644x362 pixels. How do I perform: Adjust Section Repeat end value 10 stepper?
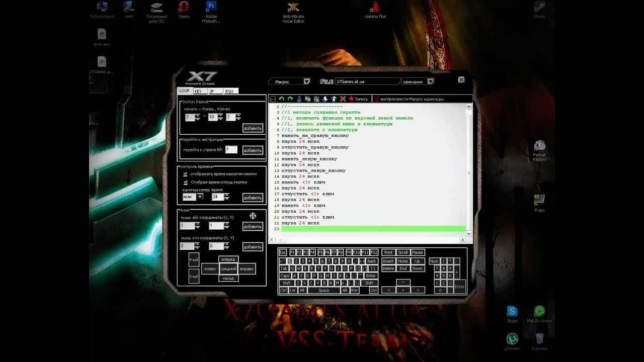tap(219, 117)
